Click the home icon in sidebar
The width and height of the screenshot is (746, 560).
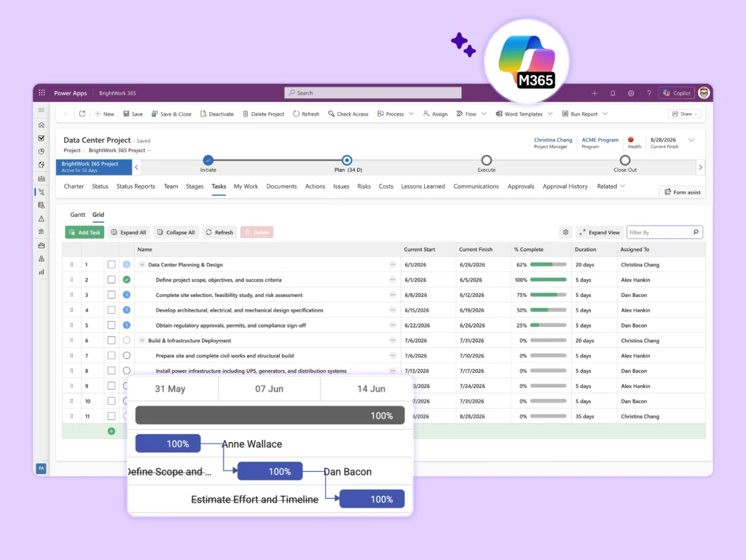pos(42,125)
